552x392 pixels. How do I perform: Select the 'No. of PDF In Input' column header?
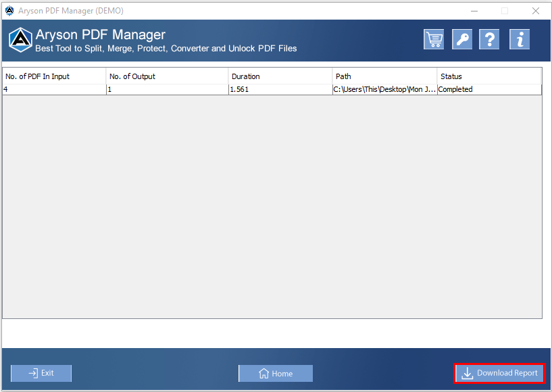[54, 76]
